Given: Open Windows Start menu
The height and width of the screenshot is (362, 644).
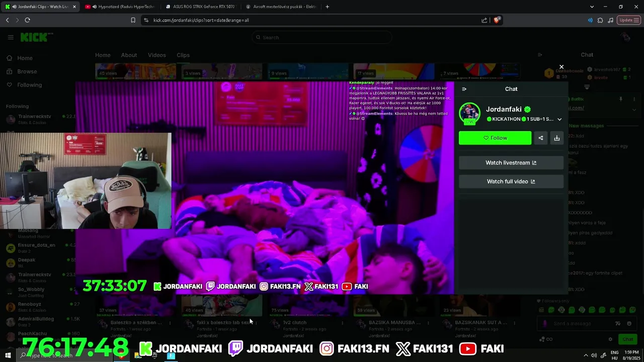Looking at the screenshot, I should coord(8,355).
